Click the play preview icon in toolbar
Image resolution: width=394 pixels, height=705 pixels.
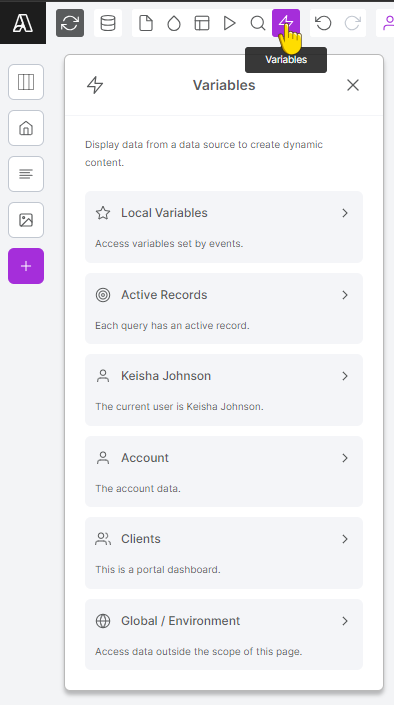(230, 23)
